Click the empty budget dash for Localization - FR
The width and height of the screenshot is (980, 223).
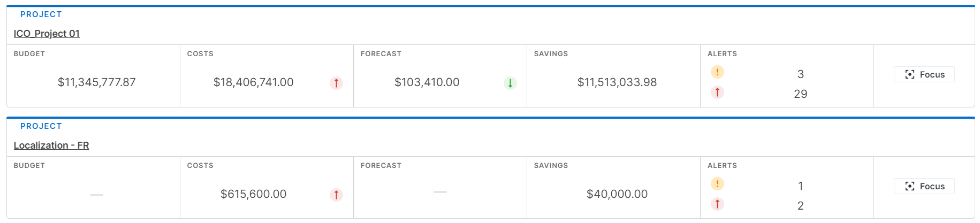click(97, 195)
